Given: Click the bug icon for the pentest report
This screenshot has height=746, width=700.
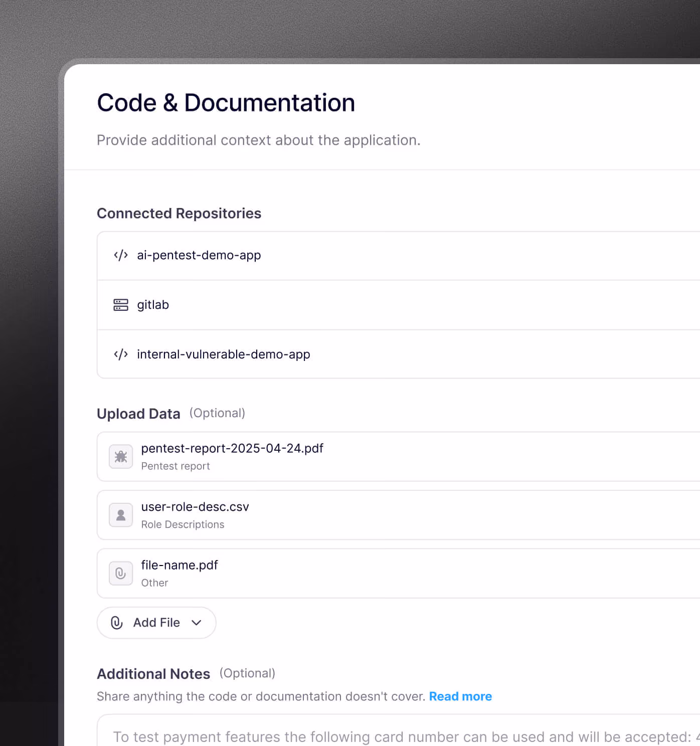Looking at the screenshot, I should (x=121, y=457).
